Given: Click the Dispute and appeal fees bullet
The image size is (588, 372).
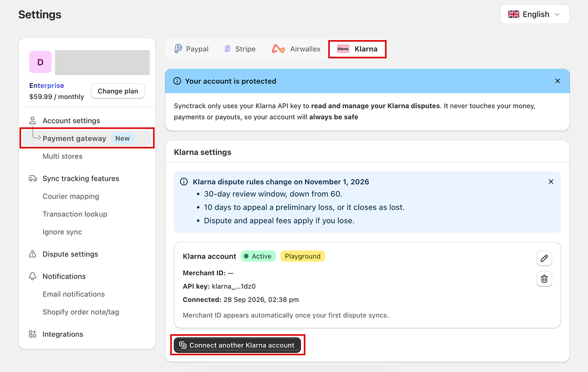Looking at the screenshot, I should pos(279,221).
